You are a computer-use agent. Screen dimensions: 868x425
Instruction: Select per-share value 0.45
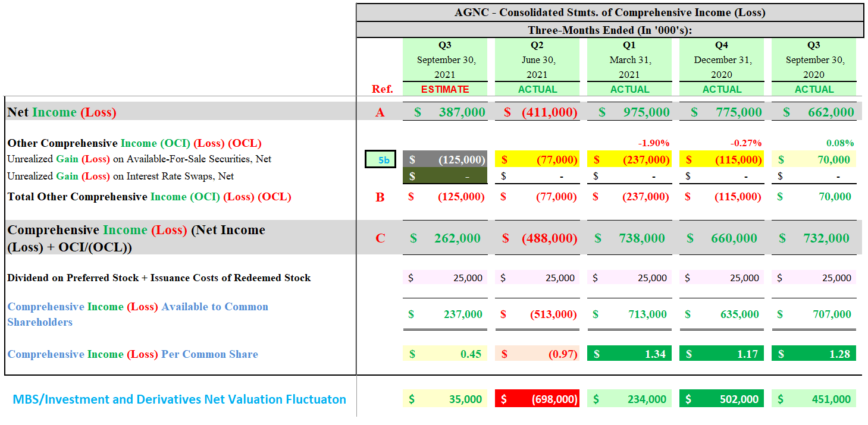coord(445,354)
